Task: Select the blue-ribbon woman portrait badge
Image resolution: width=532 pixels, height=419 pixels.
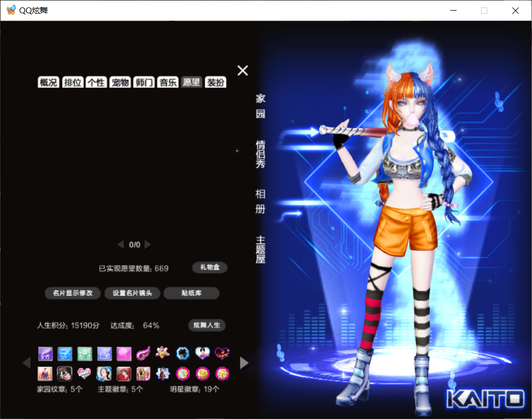Action: [104, 374]
